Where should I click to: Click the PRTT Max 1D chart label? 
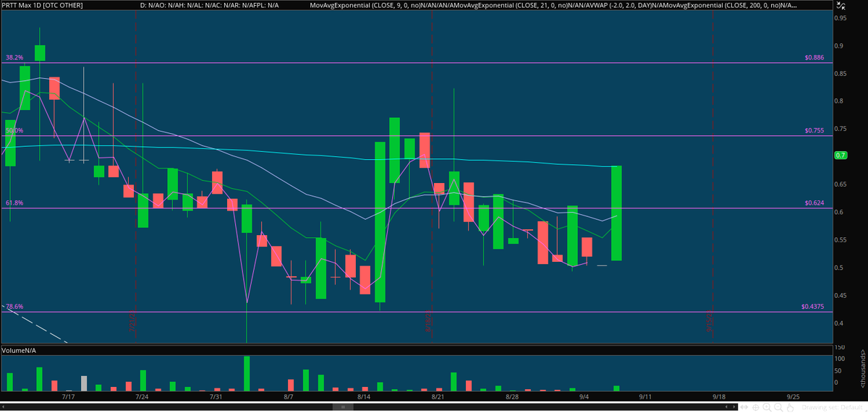(41, 5)
